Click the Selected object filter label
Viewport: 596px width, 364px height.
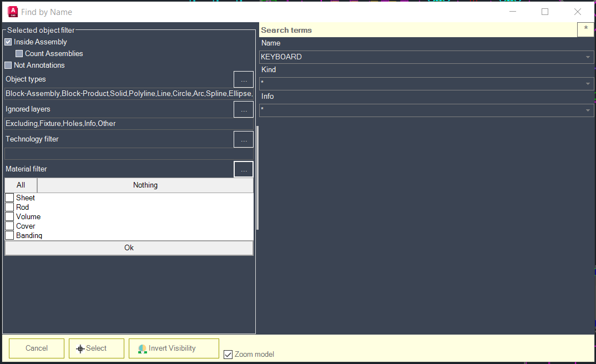click(41, 30)
